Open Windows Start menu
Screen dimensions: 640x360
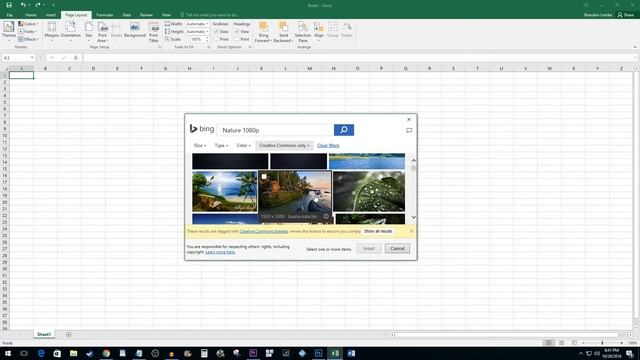(8, 353)
